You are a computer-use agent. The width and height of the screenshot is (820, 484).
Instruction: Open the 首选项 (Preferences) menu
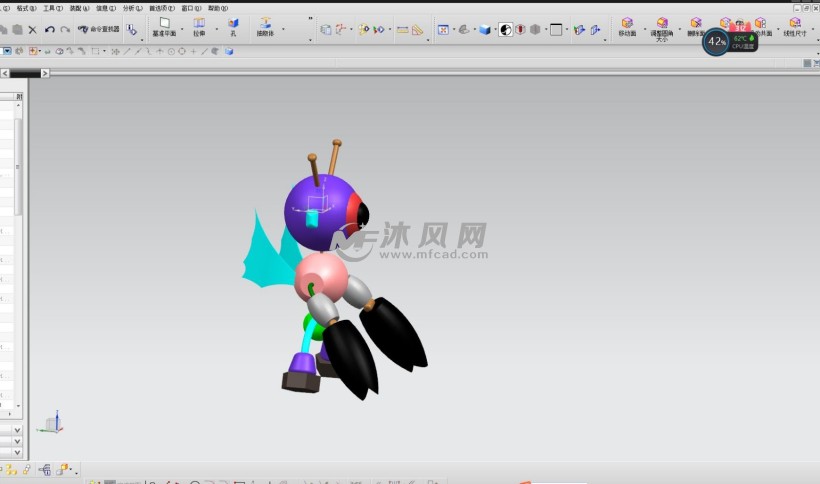[162, 8]
